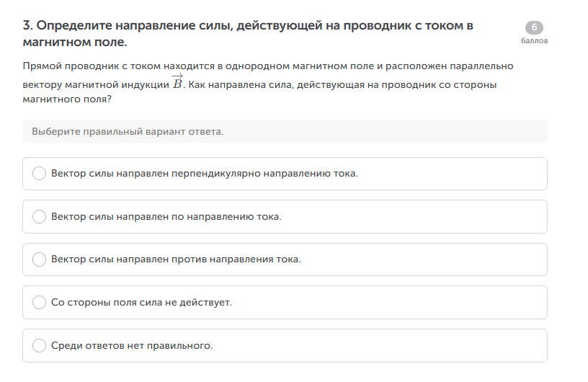Viewport: 588px width, 382px height.
Task: Click the answer text 'Вектор силы направлен по направлению тока.'
Action: point(166,216)
